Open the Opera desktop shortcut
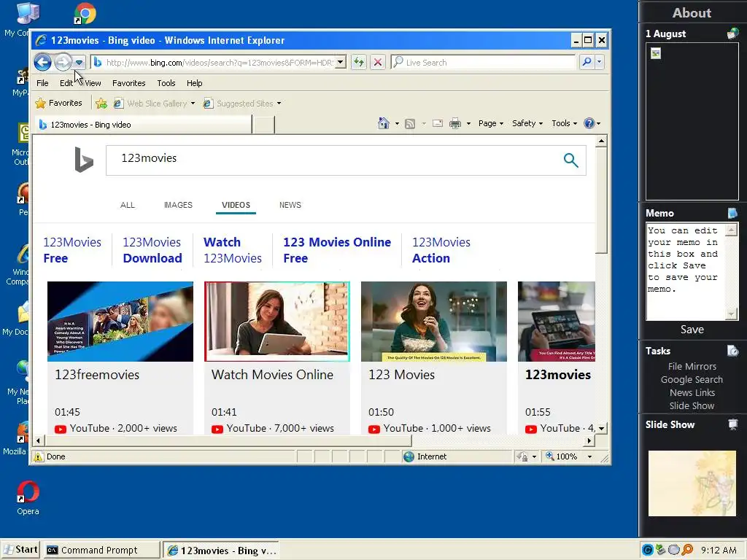 (28, 498)
